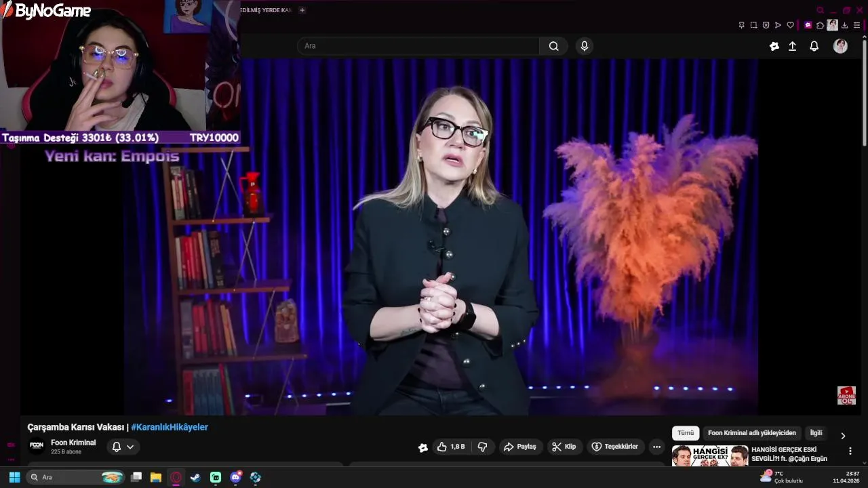This screenshot has width=868, height=488.
Task: Open Discord from the taskbar
Action: click(x=235, y=477)
